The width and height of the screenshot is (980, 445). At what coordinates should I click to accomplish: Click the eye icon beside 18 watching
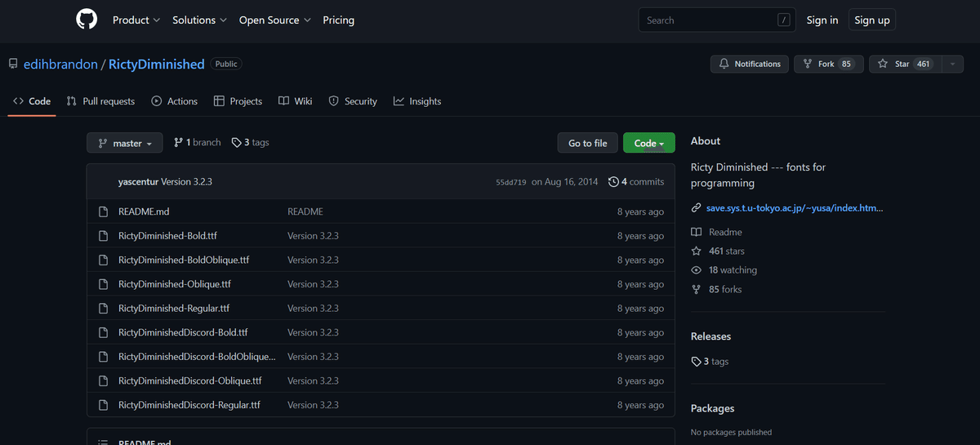pyautogui.click(x=697, y=270)
